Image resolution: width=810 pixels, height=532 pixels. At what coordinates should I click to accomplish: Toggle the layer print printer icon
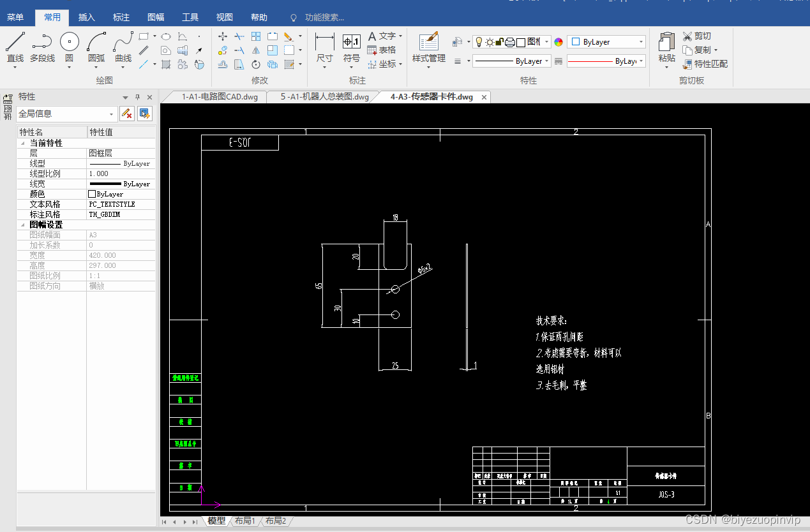pos(510,42)
